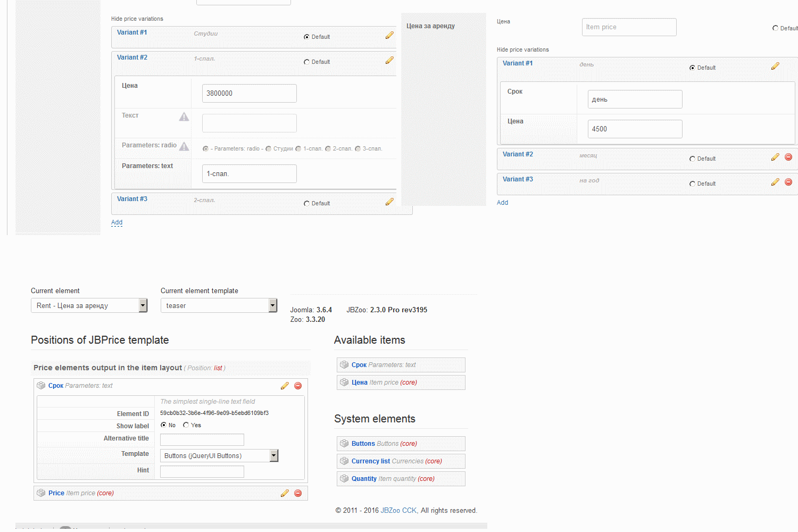This screenshot has width=798, height=532.
Task: Select Currency list system element
Action: [x=370, y=461]
